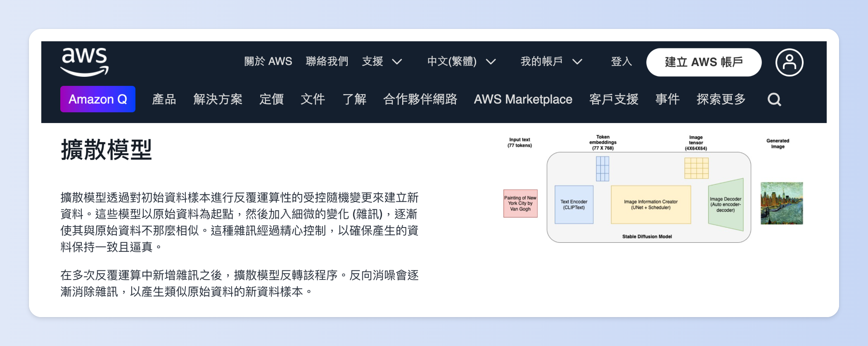Select the 解決方案 menu item
868x346 pixels.
218,100
